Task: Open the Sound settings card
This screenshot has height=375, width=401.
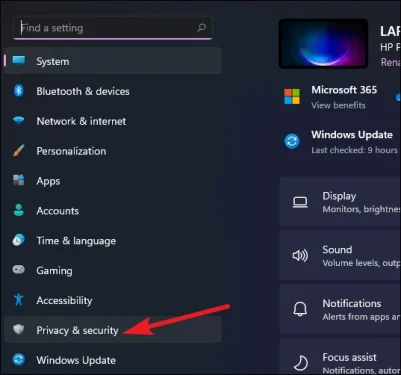Action: coord(340,255)
